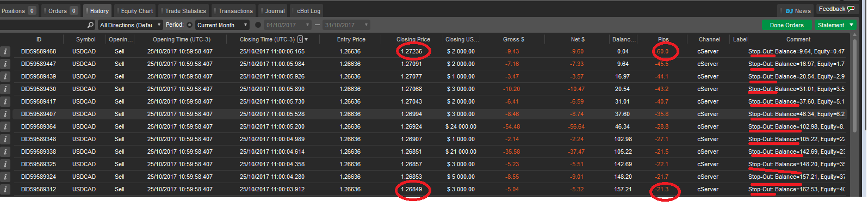The height and width of the screenshot is (206, 868).
Task: Switch to the Trade Statistics tab
Action: [x=184, y=11]
